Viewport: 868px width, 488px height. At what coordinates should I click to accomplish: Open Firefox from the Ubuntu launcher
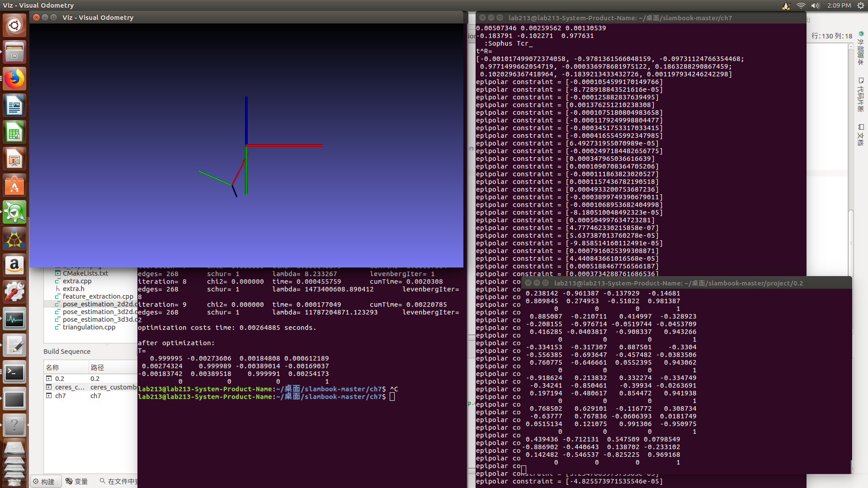[x=14, y=79]
